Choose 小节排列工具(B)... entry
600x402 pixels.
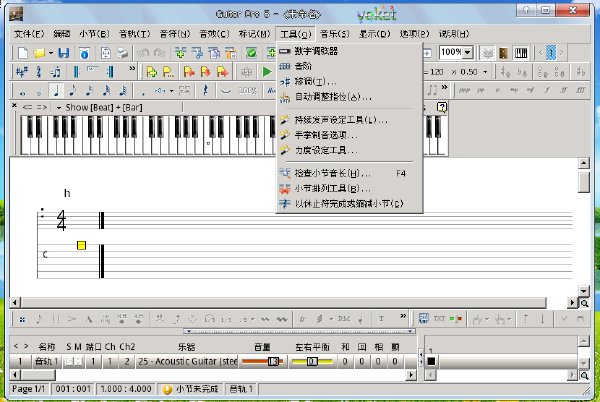pos(349,189)
